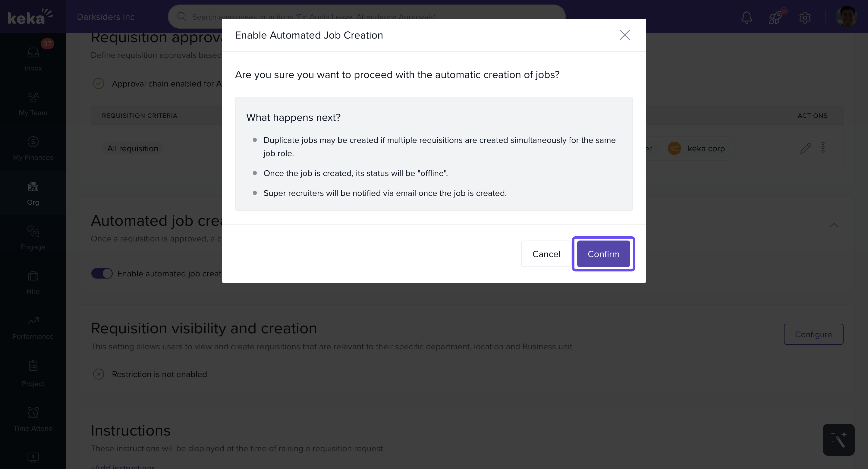Open My Finances section
This screenshot has height=469, width=868.
(33, 148)
